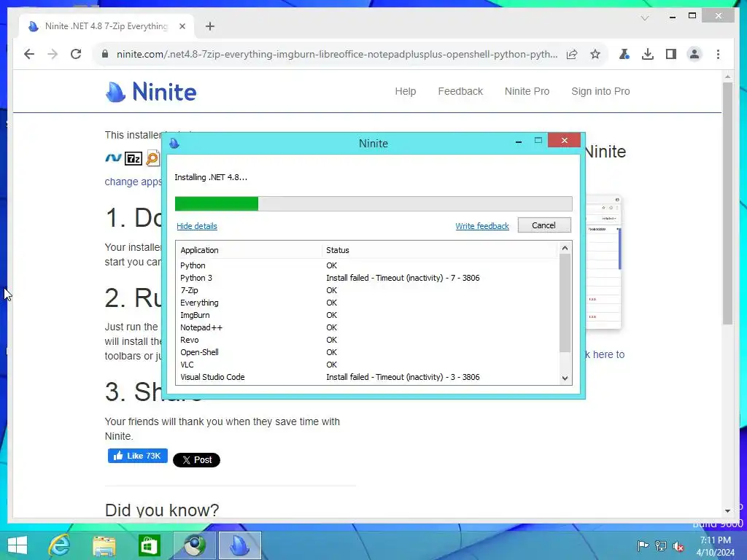Open Internet Explorer from taskbar

pyautogui.click(x=60, y=545)
